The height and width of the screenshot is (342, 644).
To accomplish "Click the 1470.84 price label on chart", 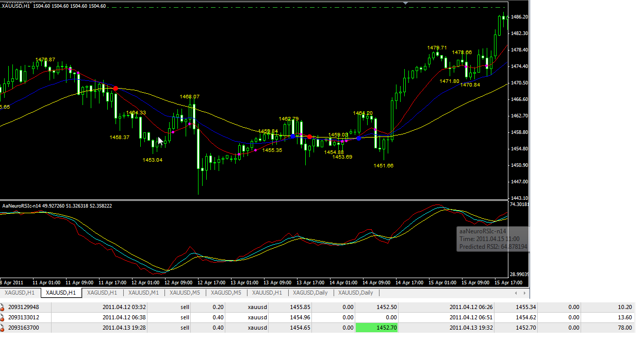I will [x=470, y=84].
